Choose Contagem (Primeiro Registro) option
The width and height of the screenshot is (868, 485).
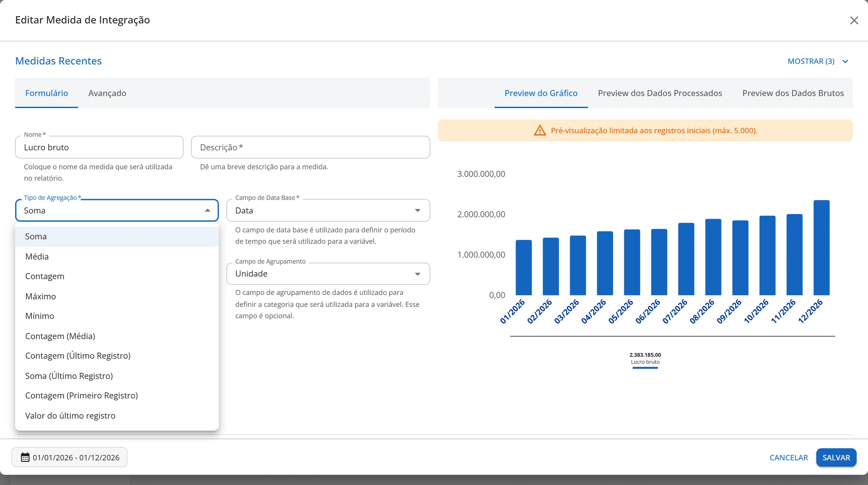point(117,396)
